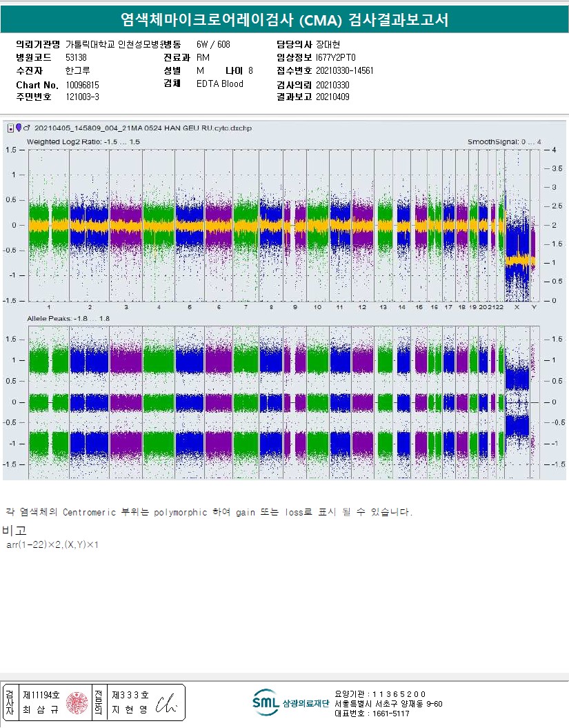Screen dimensions: 569x728
Task: Click the handwritten signature beside 지현영
Action: click(166, 704)
